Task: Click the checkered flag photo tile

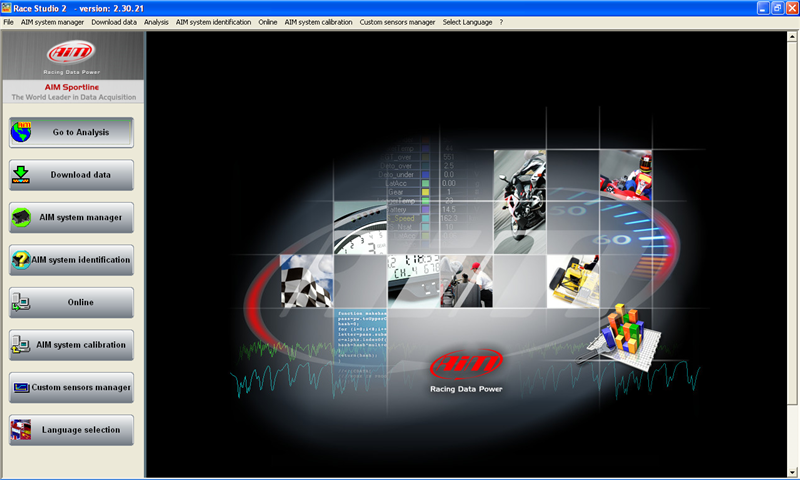Action: coord(307,281)
